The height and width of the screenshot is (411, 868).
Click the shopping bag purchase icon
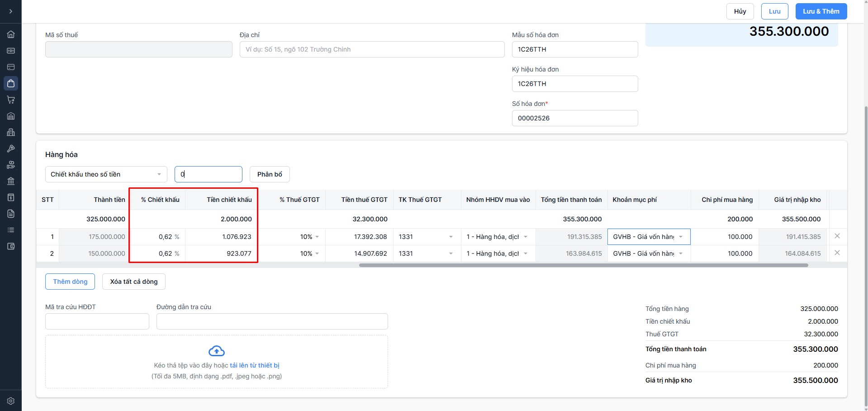click(11, 83)
